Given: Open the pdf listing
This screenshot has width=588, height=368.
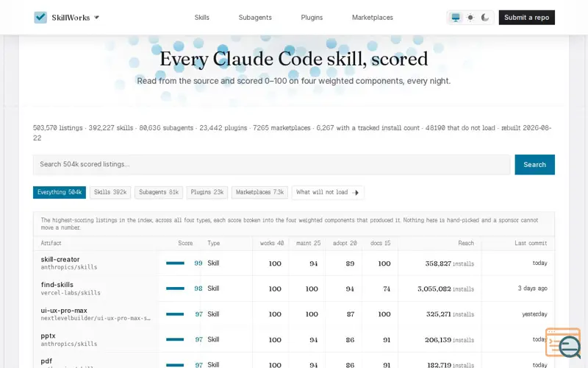Looking at the screenshot, I should pyautogui.click(x=46, y=361).
